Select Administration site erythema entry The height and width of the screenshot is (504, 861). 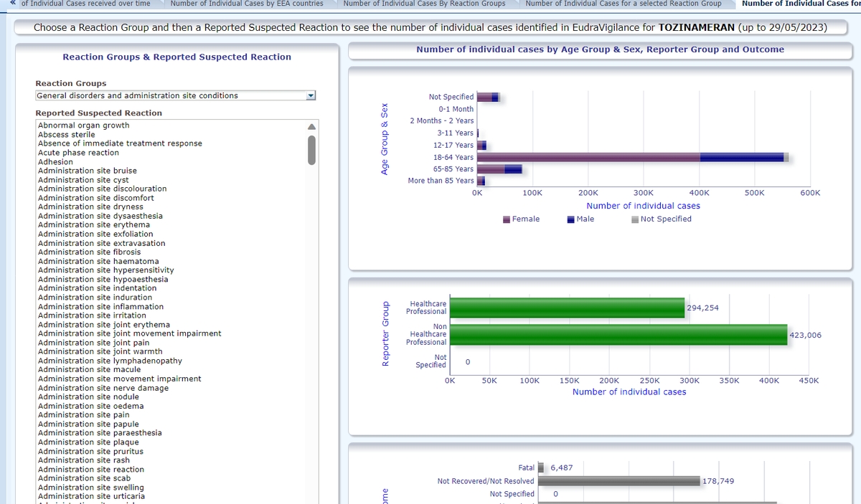pos(93,225)
